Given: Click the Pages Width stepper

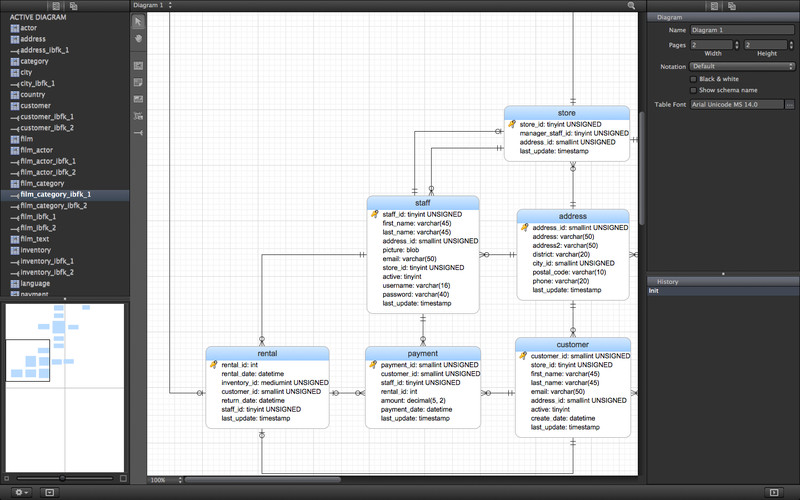Looking at the screenshot, I should pyautogui.click(x=737, y=44).
